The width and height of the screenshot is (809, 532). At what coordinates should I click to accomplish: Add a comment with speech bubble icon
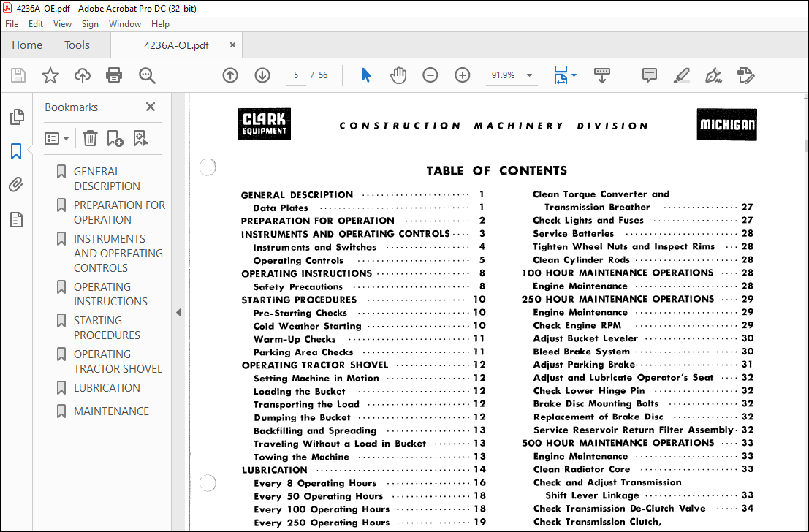click(650, 75)
